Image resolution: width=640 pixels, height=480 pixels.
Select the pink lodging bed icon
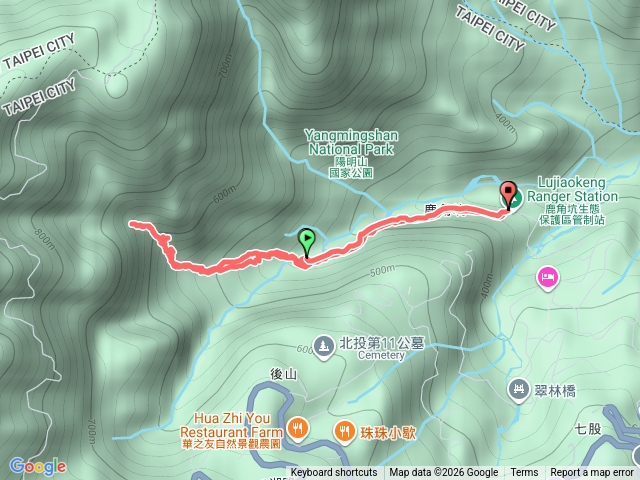pyautogui.click(x=548, y=279)
